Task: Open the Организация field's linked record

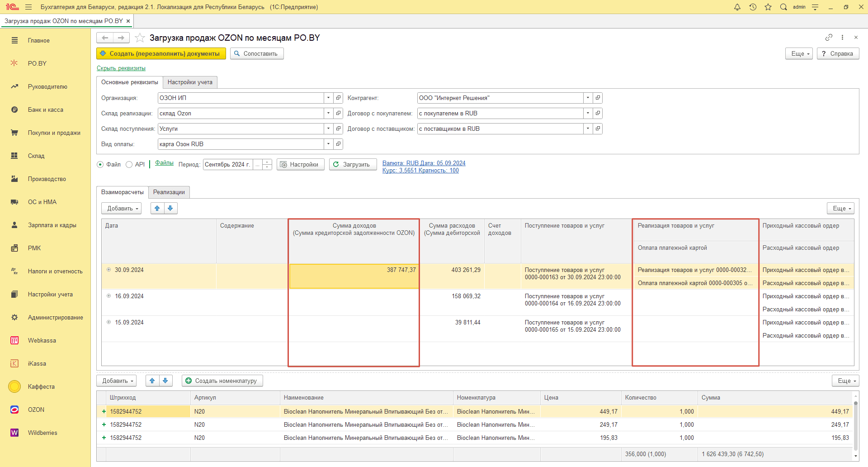Action: point(338,98)
